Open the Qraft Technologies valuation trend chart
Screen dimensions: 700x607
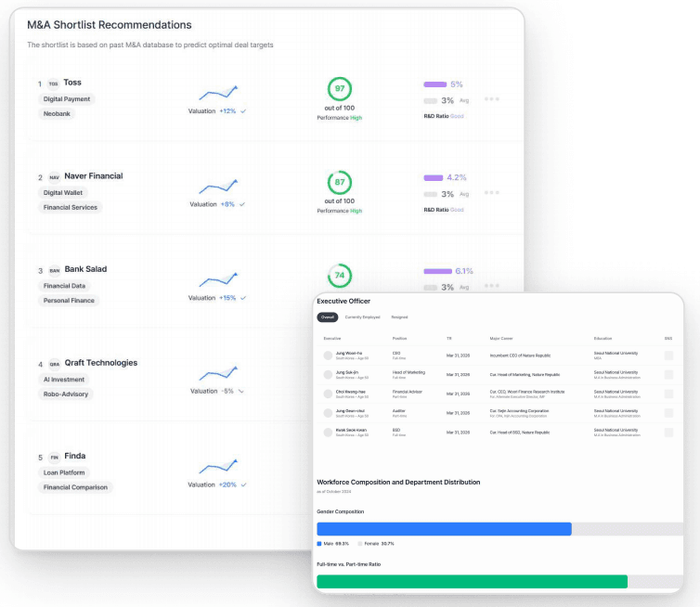click(x=218, y=373)
